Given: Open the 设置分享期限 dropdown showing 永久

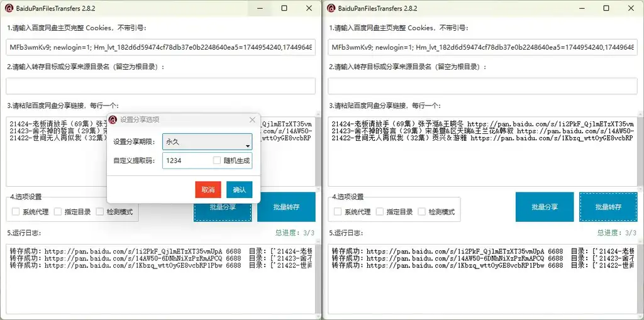Looking at the screenshot, I should [x=207, y=142].
